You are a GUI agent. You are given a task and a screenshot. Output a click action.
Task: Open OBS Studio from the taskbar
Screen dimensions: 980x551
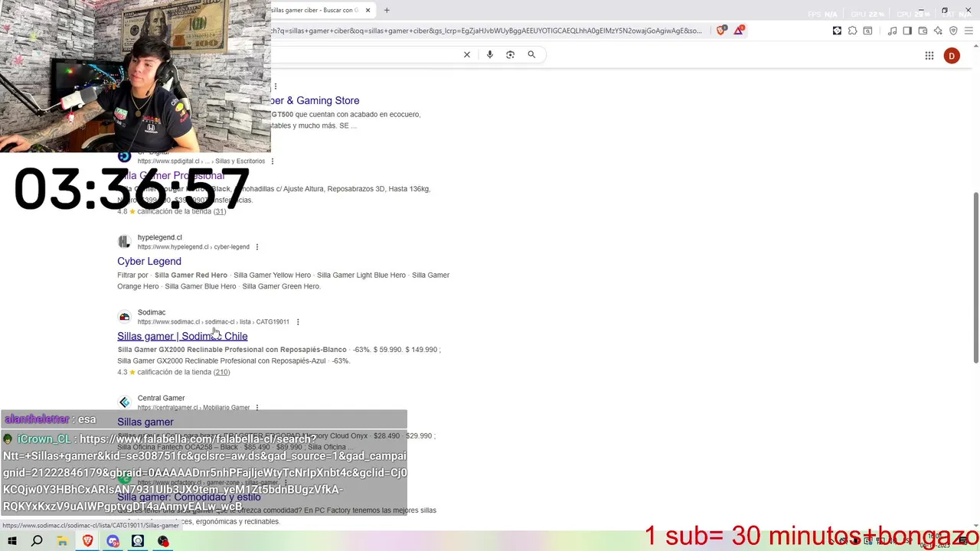(x=163, y=541)
